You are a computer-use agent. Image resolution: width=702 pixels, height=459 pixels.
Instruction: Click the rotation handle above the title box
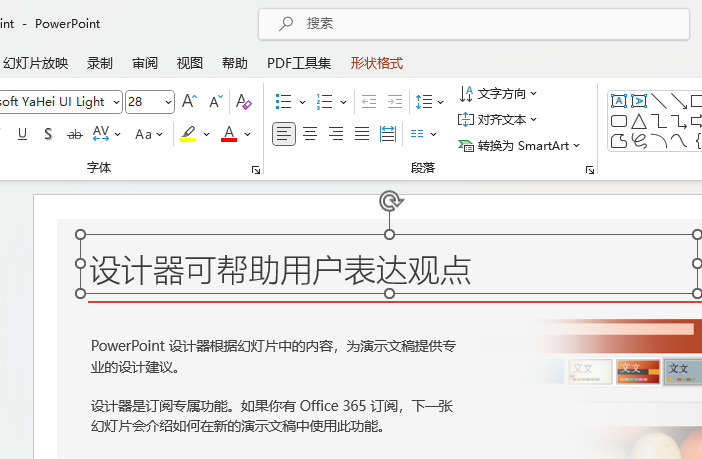[390, 201]
